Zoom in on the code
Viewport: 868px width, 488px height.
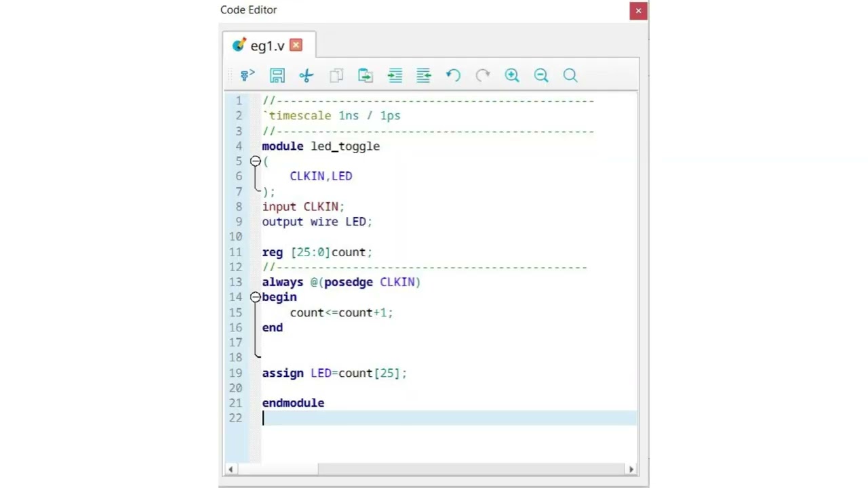coord(512,75)
